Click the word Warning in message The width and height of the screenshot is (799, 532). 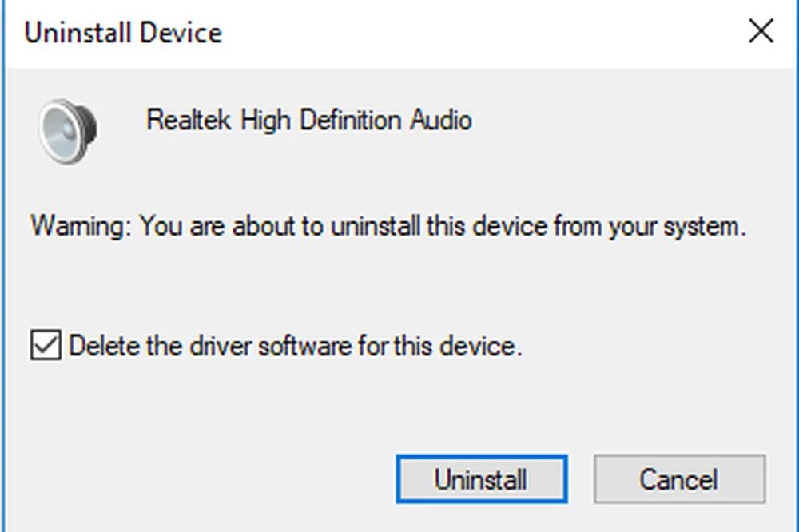tap(81, 226)
